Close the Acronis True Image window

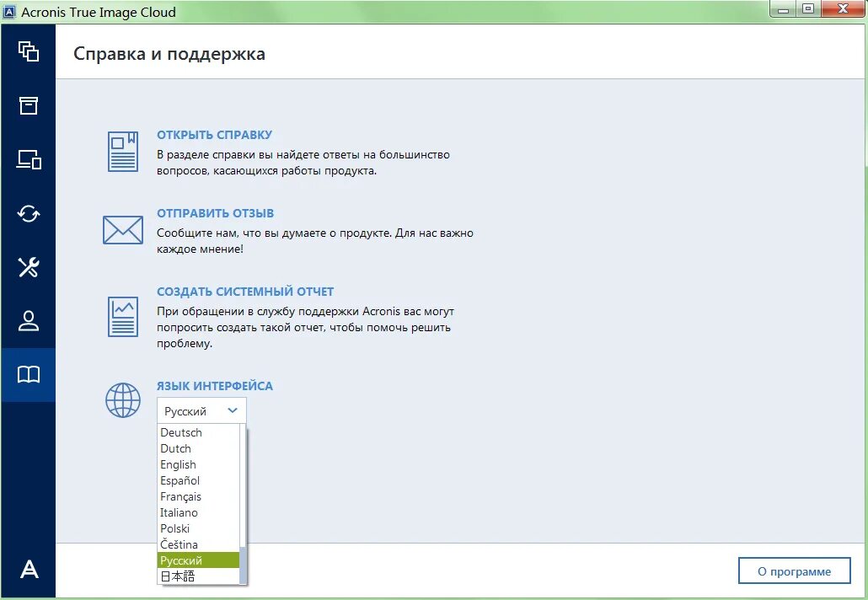coord(843,9)
